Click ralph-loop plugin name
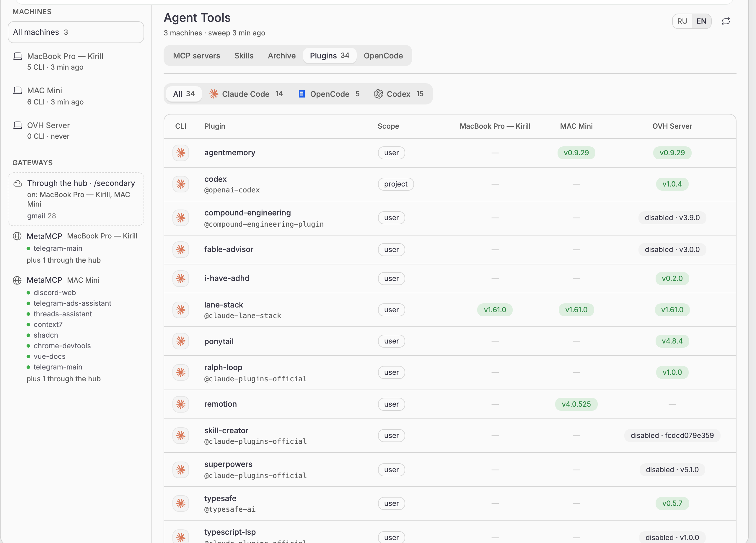 click(223, 367)
